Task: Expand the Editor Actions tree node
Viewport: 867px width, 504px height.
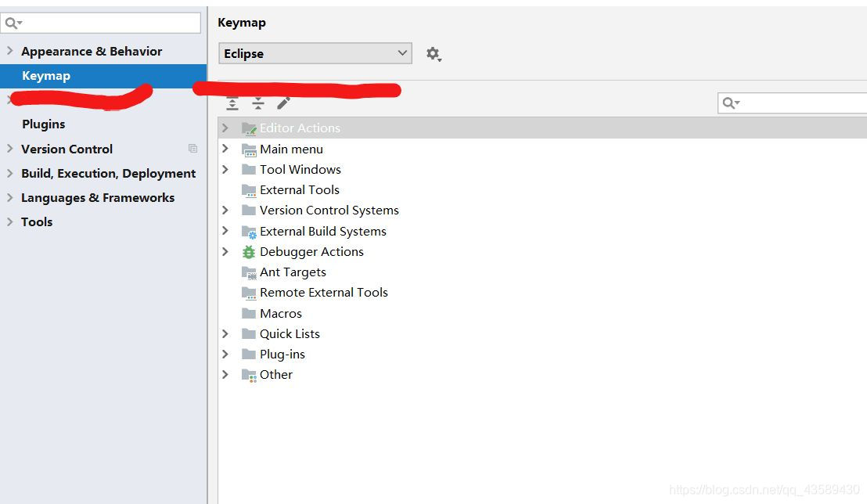Action: (x=225, y=128)
